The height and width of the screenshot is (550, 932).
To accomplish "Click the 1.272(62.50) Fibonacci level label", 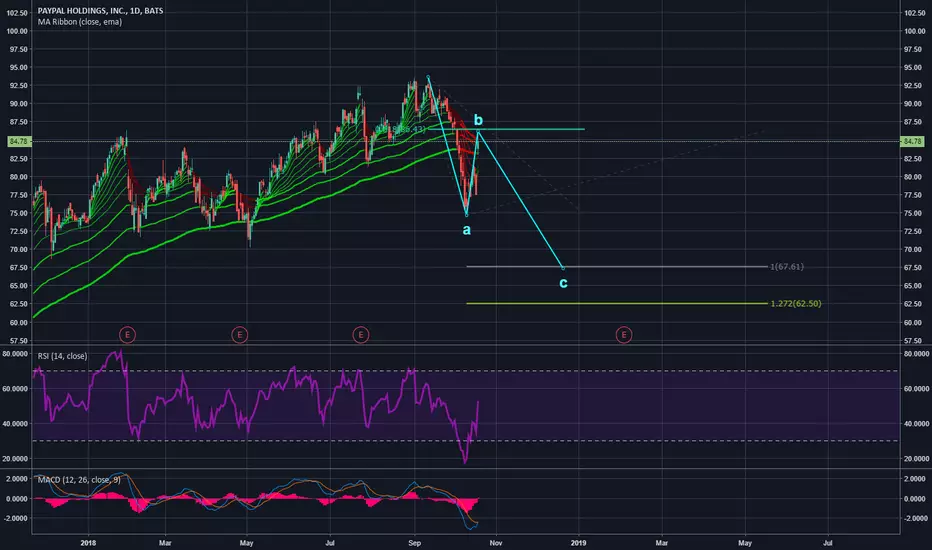I will 796,303.
